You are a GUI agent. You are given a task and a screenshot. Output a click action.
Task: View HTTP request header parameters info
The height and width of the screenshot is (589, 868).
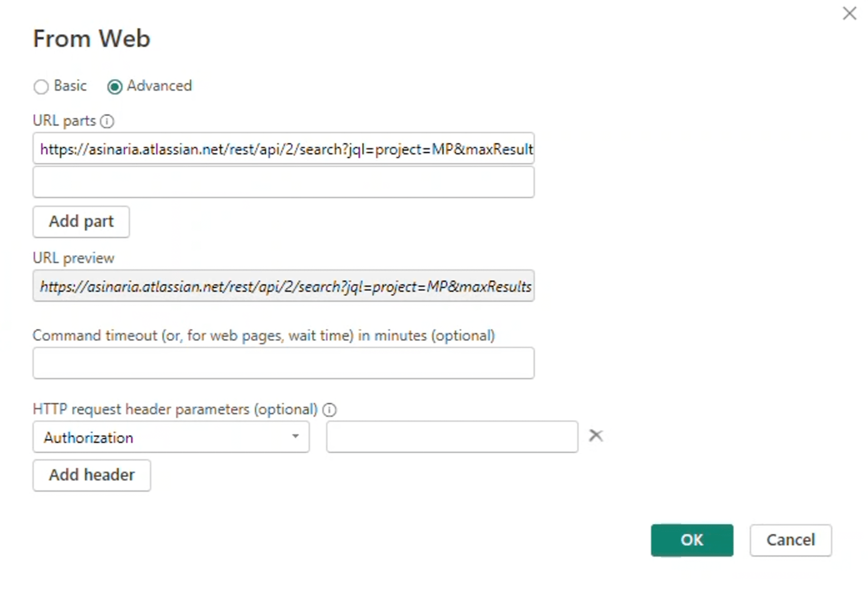click(x=330, y=409)
